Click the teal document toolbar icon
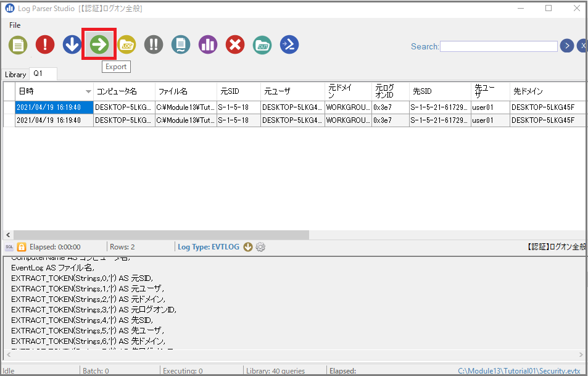 pyautogui.click(x=181, y=44)
